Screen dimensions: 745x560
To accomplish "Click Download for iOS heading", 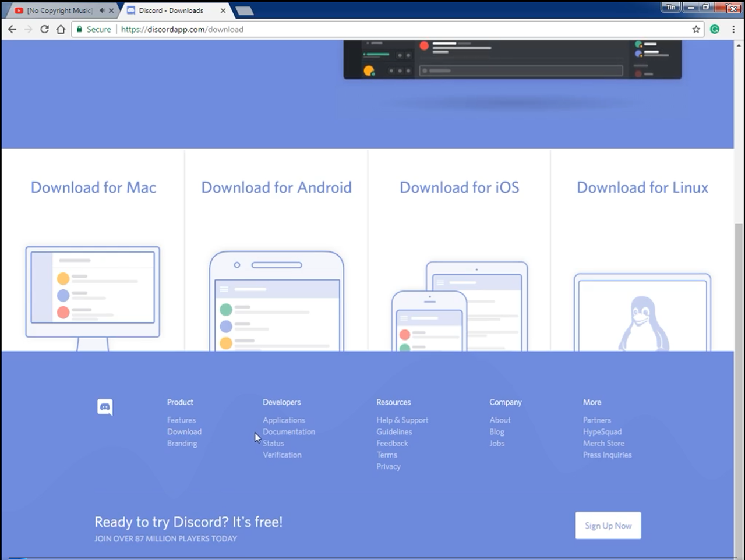I will (460, 187).
